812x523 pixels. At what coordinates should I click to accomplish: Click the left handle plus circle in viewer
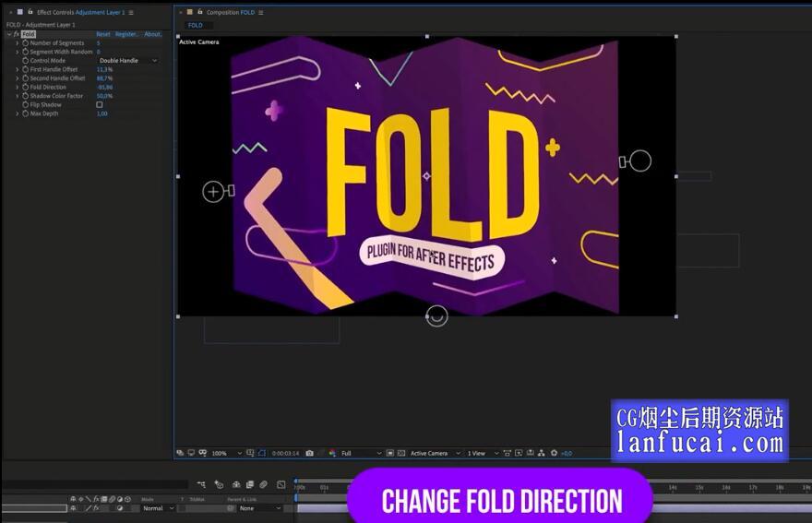[x=213, y=192]
